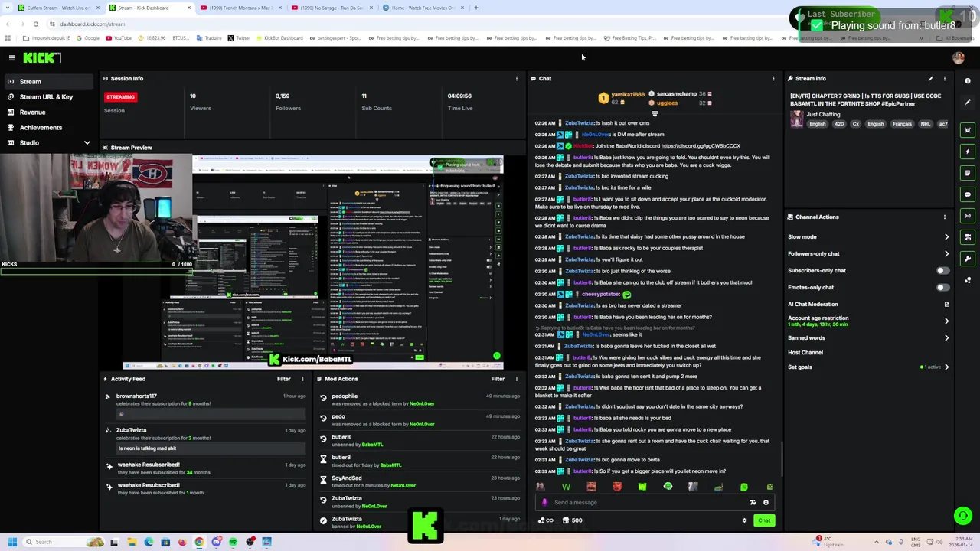Open Stream URL & Key in the sidebar
980x551 pixels.
[46, 96]
